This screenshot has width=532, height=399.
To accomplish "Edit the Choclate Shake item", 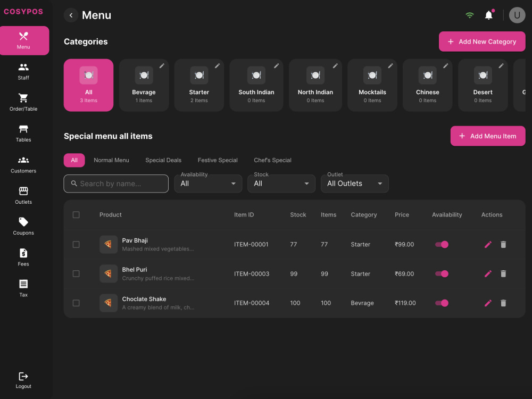I will pyautogui.click(x=488, y=303).
